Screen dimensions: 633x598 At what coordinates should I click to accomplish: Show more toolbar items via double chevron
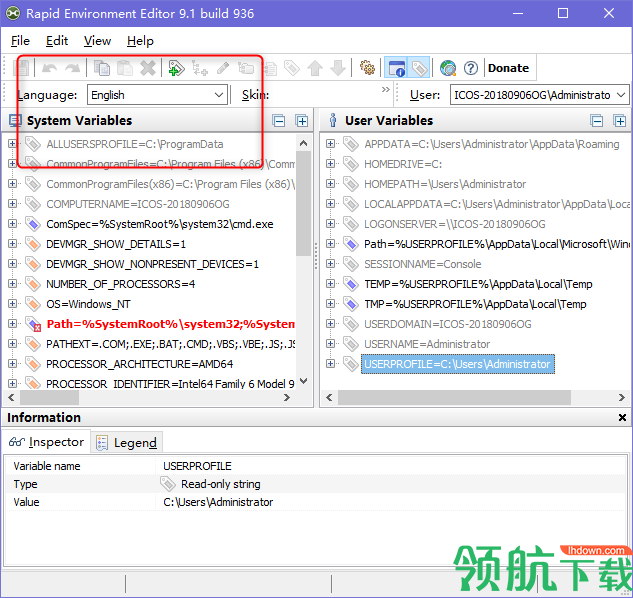[x=386, y=89]
